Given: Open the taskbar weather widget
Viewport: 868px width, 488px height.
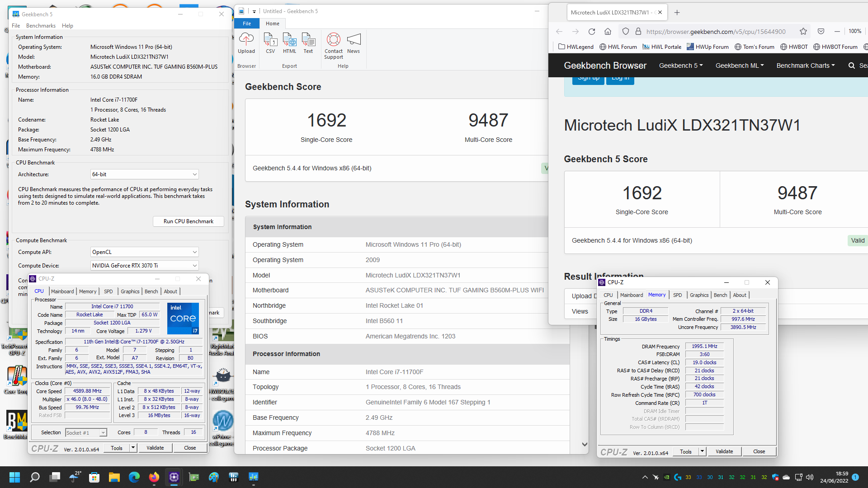Looking at the screenshot, I should click(75, 477).
